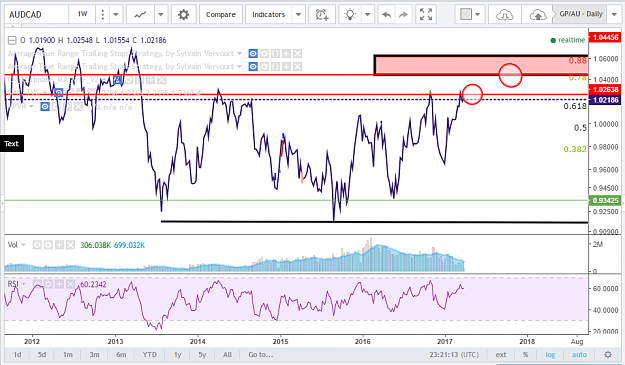Select the 1d range
Screen dimensions: 625x365
pyautogui.click(x=17, y=354)
